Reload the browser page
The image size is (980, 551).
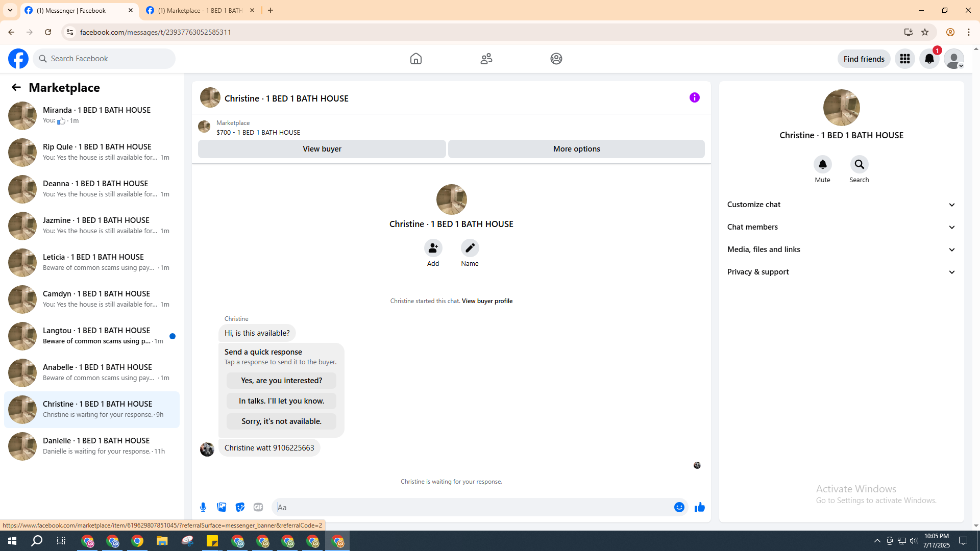(x=48, y=32)
